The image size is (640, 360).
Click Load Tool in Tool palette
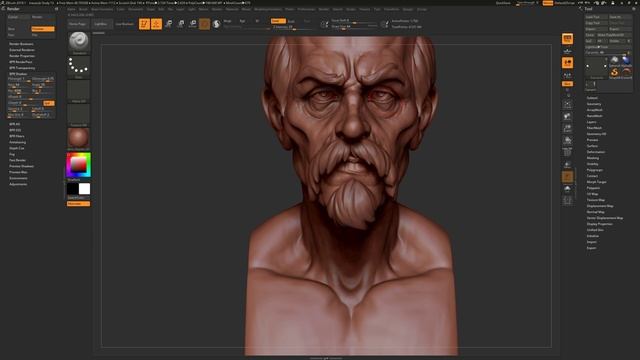click(x=596, y=17)
